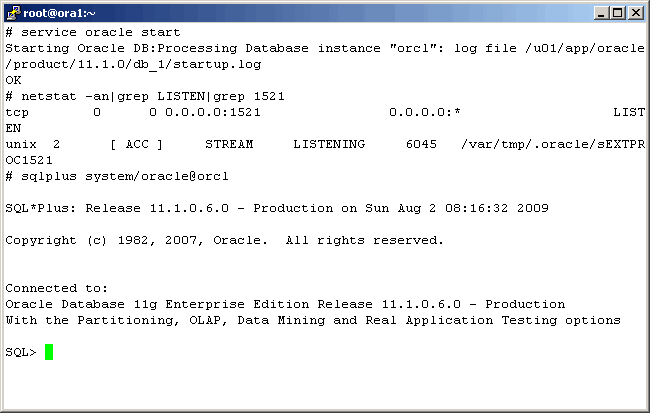Screen dimensions: 650x413
Task: Click the Oracle Database 11g Enterprise Edition line
Action: point(285,304)
